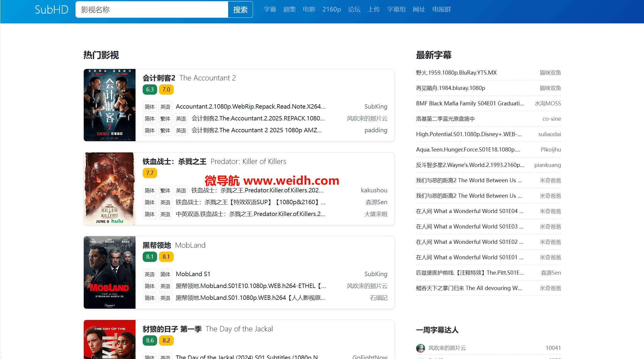Click the 搜索 search button
This screenshot has height=359, width=644.
(x=240, y=9)
